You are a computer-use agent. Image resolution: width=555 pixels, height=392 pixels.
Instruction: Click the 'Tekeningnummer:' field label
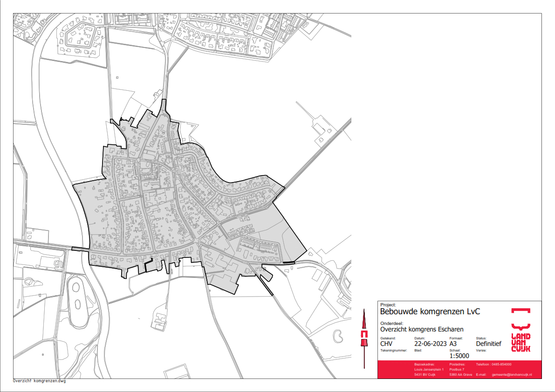coord(394,350)
